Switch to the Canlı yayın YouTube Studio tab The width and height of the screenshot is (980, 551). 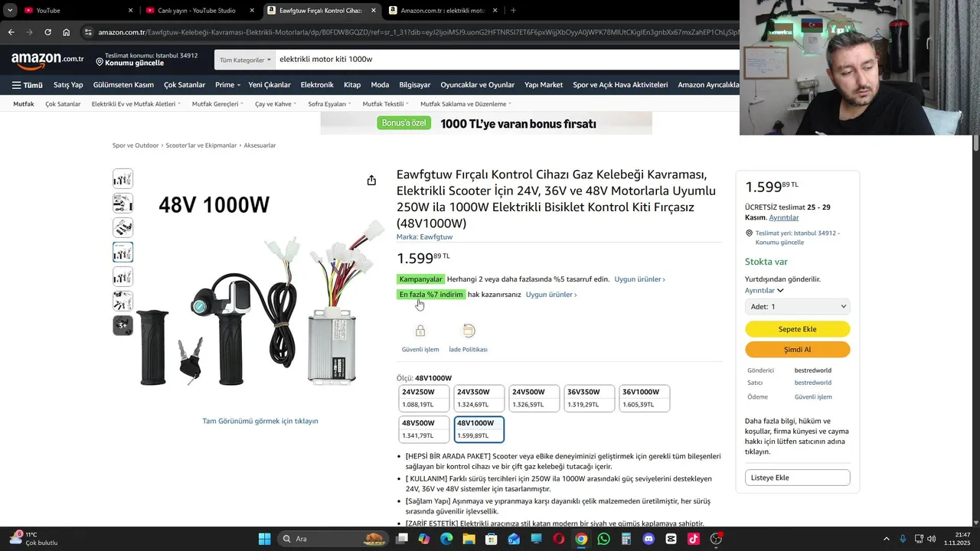pos(201,11)
